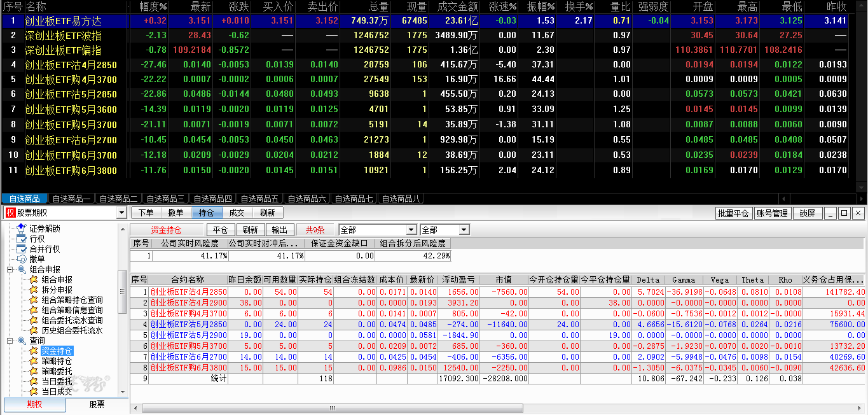Click the 批量平仓 button
868x415 pixels.
[733, 213]
